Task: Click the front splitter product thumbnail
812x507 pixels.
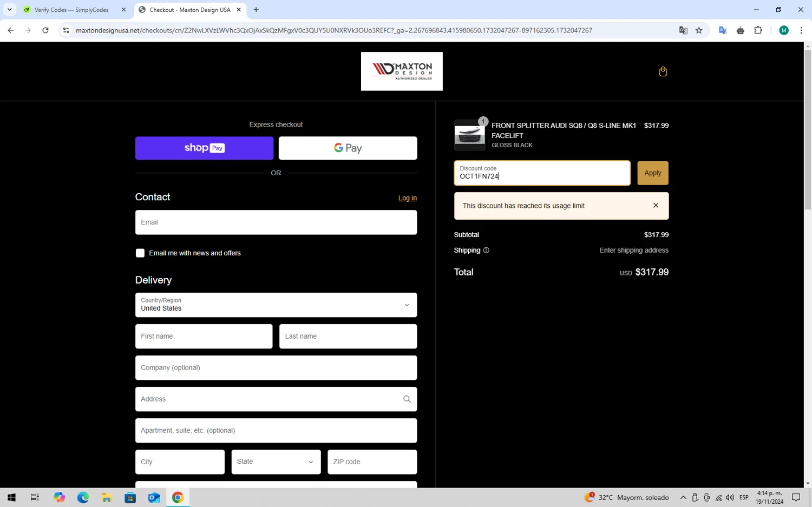Action: click(469, 135)
